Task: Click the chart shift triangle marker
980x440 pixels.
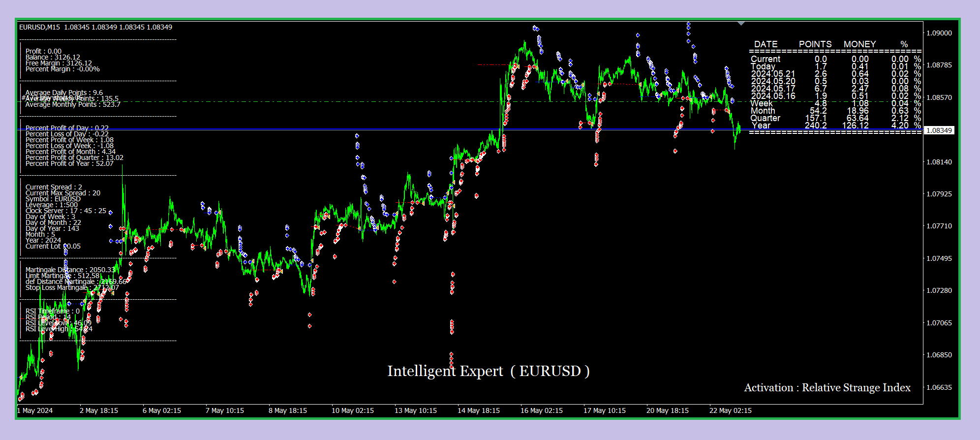Action: click(741, 23)
